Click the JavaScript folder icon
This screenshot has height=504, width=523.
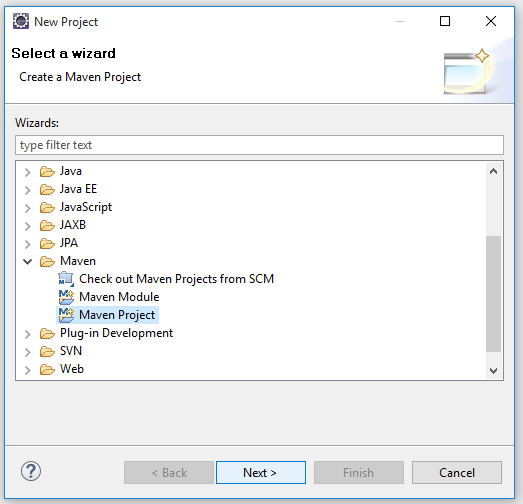tap(47, 207)
